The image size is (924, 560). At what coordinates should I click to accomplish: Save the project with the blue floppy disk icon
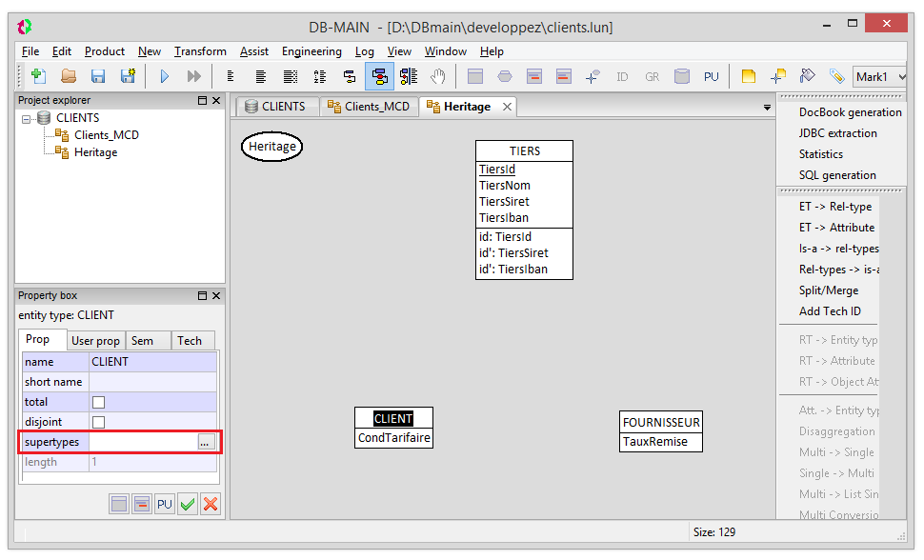98,76
